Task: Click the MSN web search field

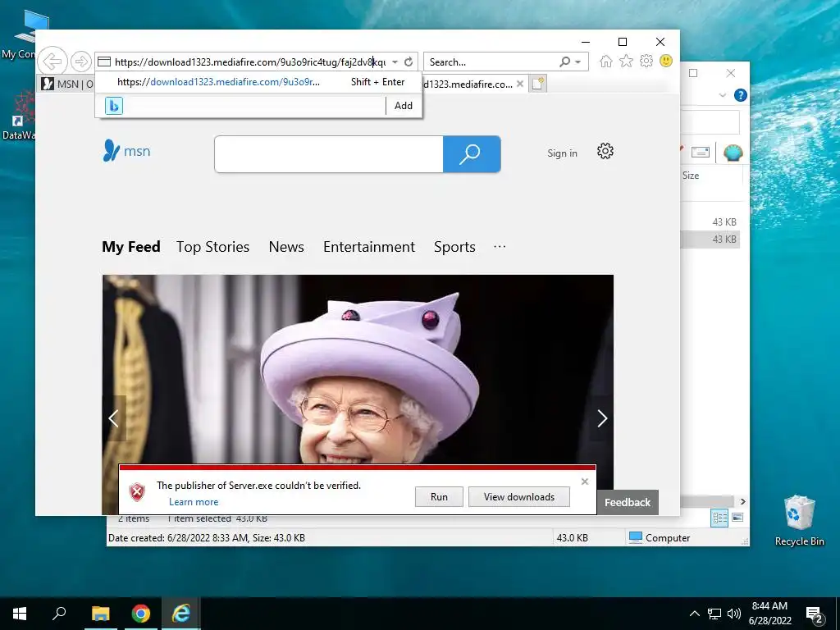Action: pyautogui.click(x=329, y=154)
